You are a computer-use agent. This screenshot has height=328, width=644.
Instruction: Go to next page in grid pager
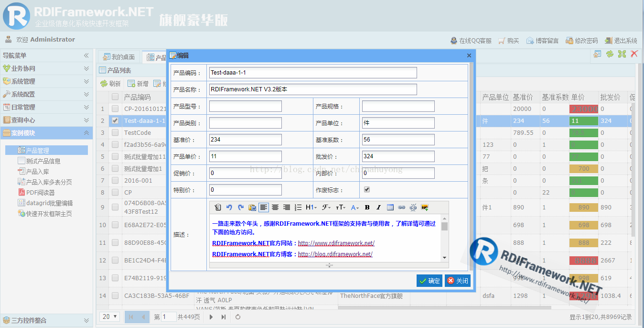click(212, 317)
